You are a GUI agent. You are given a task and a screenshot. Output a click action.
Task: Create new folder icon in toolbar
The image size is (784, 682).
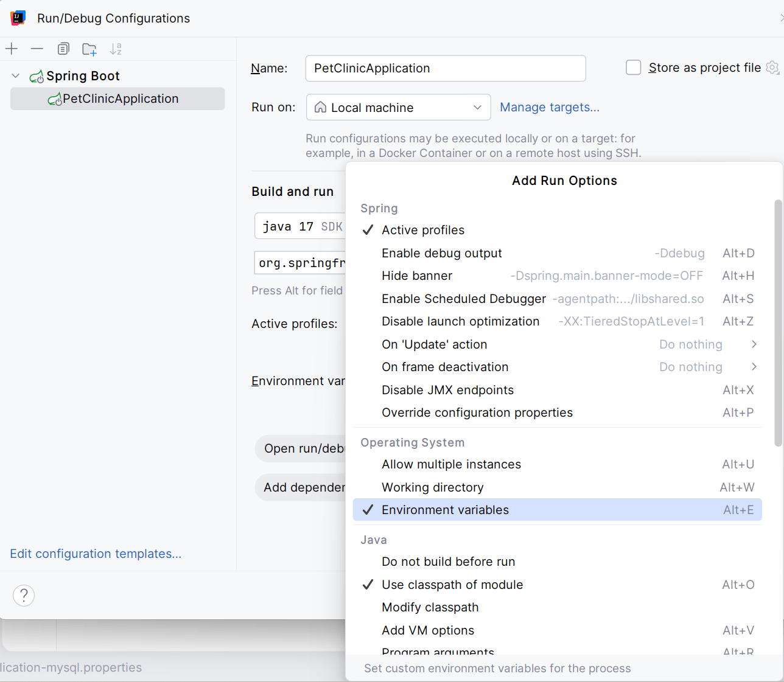89,49
